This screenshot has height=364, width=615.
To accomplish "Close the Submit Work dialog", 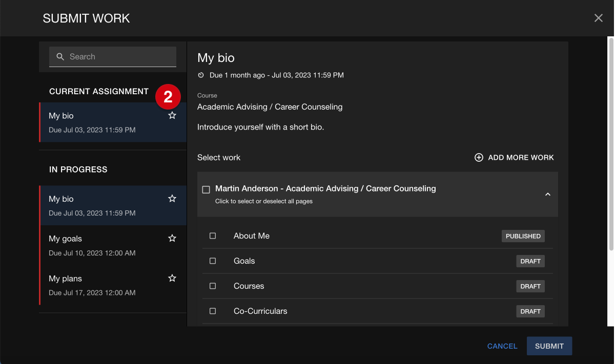I will tap(598, 18).
